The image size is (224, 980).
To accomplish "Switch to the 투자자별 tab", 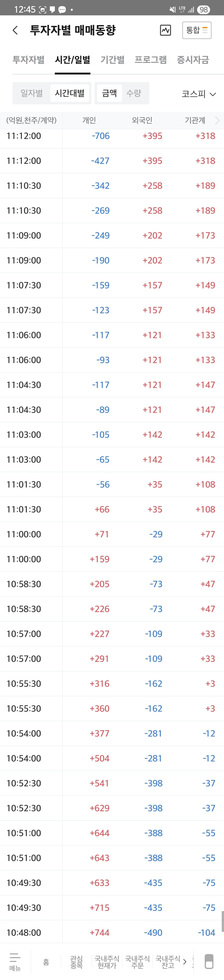I will point(29,60).
